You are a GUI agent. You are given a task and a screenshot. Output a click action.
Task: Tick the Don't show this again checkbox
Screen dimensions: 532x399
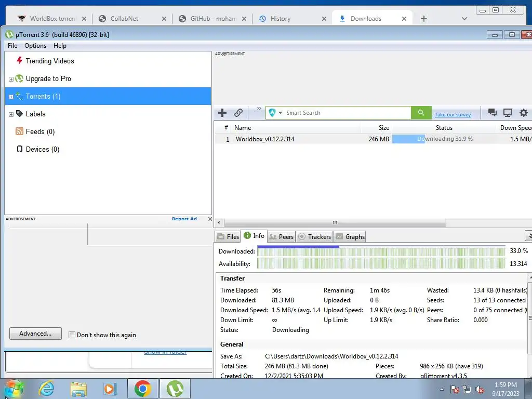tap(72, 335)
